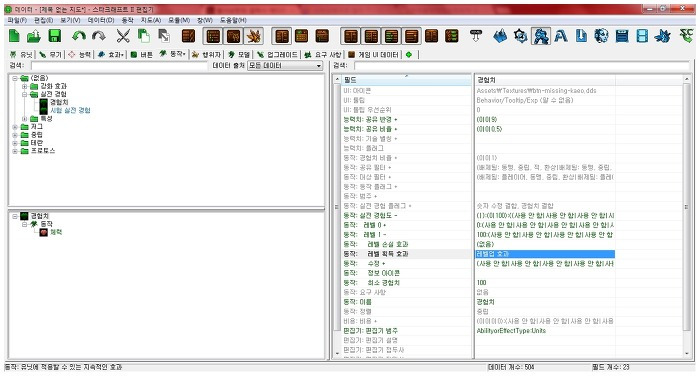Switch to the 버튼 data tab
This screenshot has height=376, width=700.
point(141,54)
